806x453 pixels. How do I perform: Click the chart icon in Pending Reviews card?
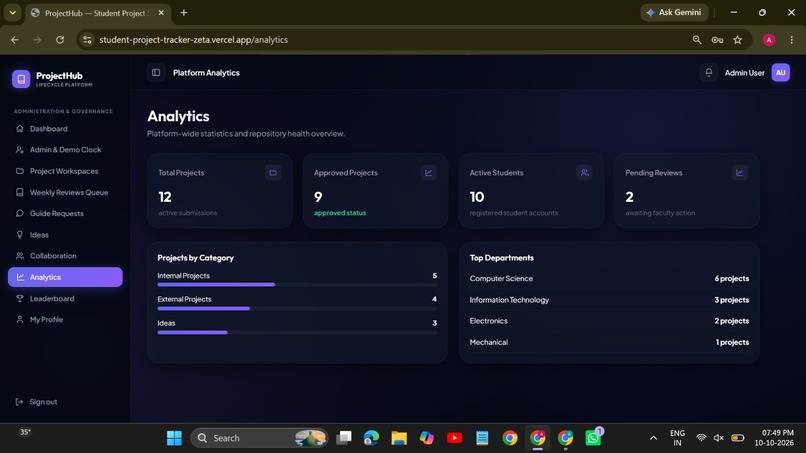[x=740, y=173]
